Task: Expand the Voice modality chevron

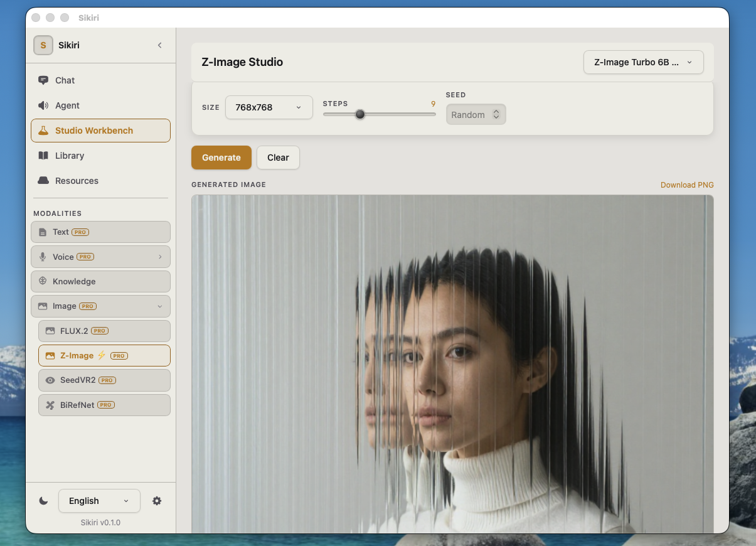Action: pyautogui.click(x=160, y=257)
